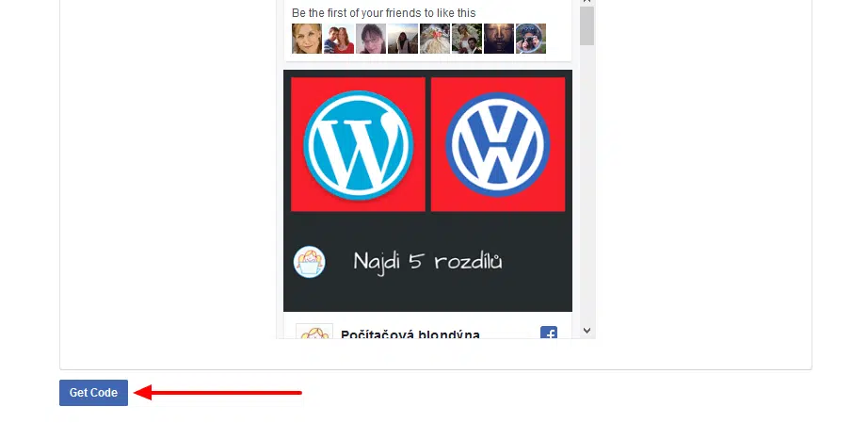Click the 'Najdi 5 rozdílů' caption text
This screenshot has height=423, width=868.
[428, 261]
